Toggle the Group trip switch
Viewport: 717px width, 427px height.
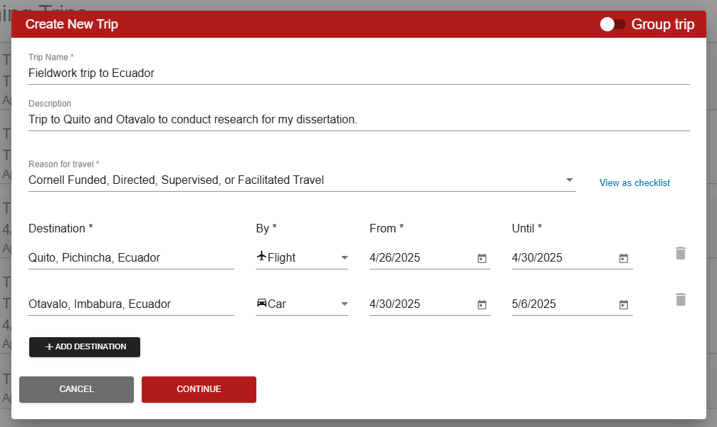click(612, 24)
